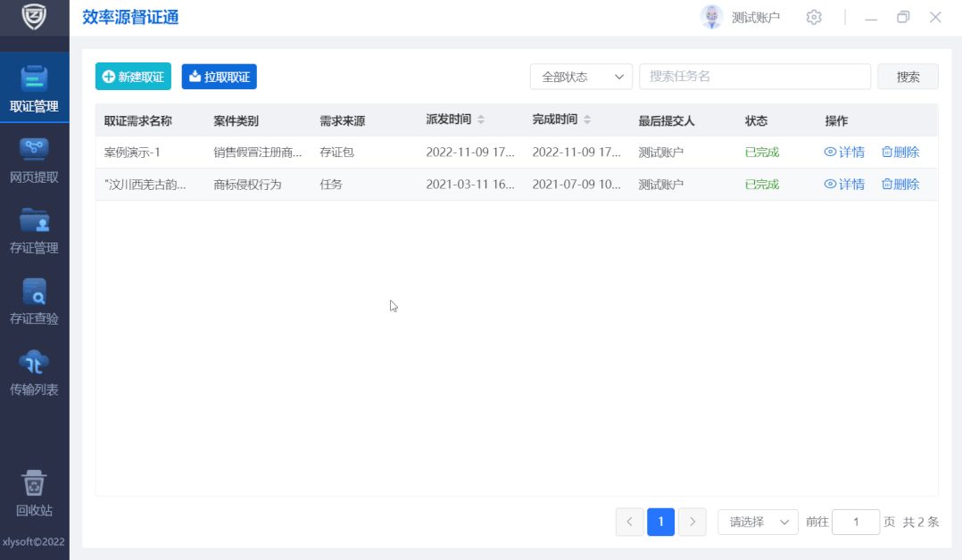The image size is (962, 560).
Task: Click 删除 on the 汶川西羌古韵 row
Action: [x=900, y=184]
